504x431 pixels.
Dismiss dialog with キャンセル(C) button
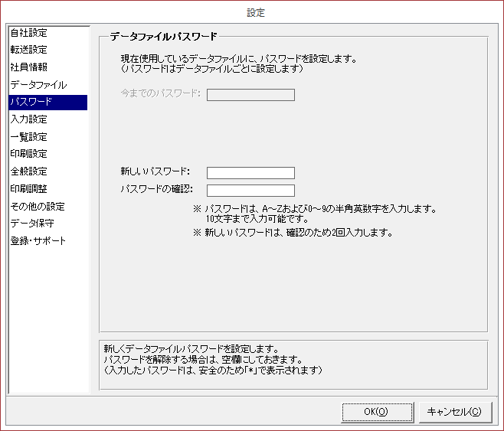455,412
